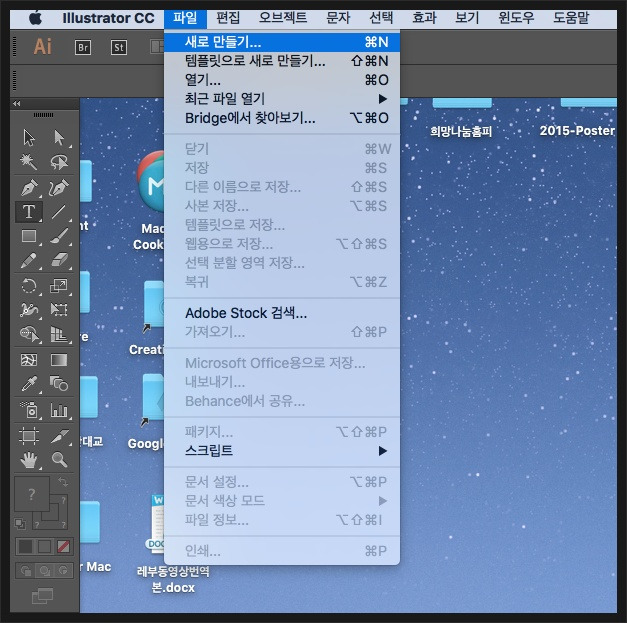Select the Lasso tool
This screenshot has height=623, width=627.
(x=59, y=162)
